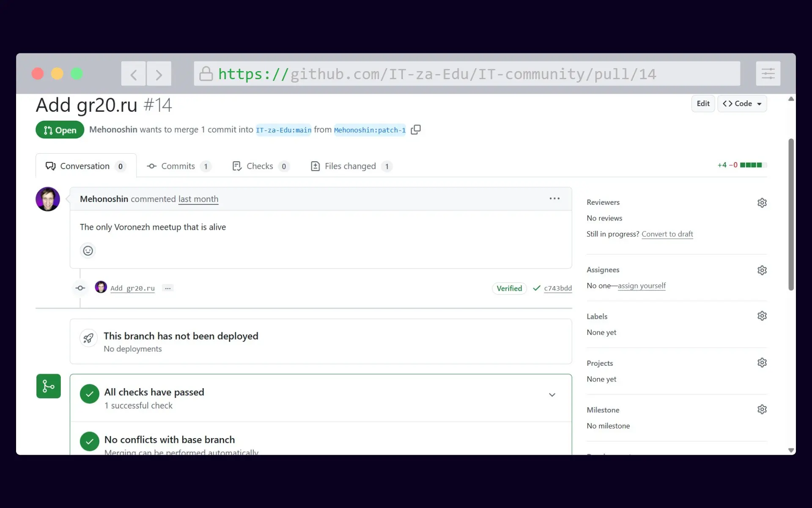The image size is (812, 508).
Task: Click the Projects section heading
Action: [x=600, y=363]
